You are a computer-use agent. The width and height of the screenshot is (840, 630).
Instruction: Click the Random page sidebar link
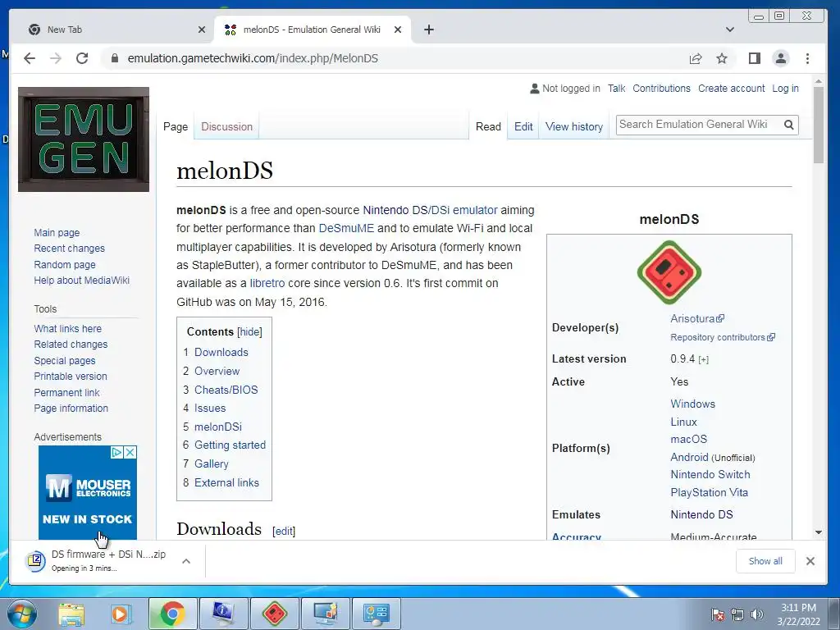click(x=65, y=265)
